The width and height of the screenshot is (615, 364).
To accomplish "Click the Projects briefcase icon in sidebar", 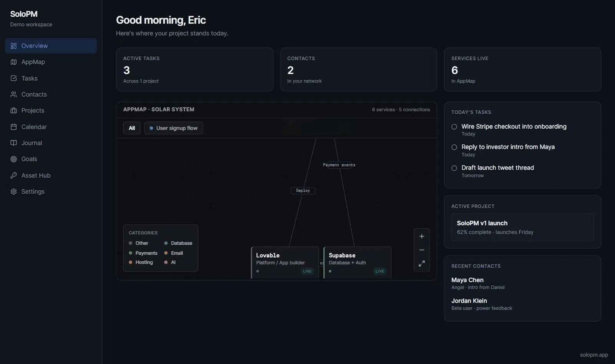I will pos(13,111).
